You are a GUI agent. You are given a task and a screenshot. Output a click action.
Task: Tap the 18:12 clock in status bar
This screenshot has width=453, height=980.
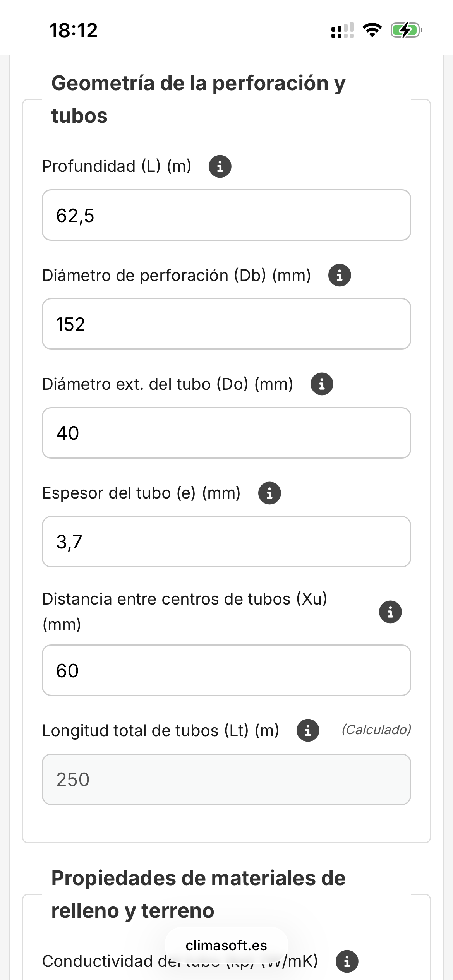[x=74, y=30]
